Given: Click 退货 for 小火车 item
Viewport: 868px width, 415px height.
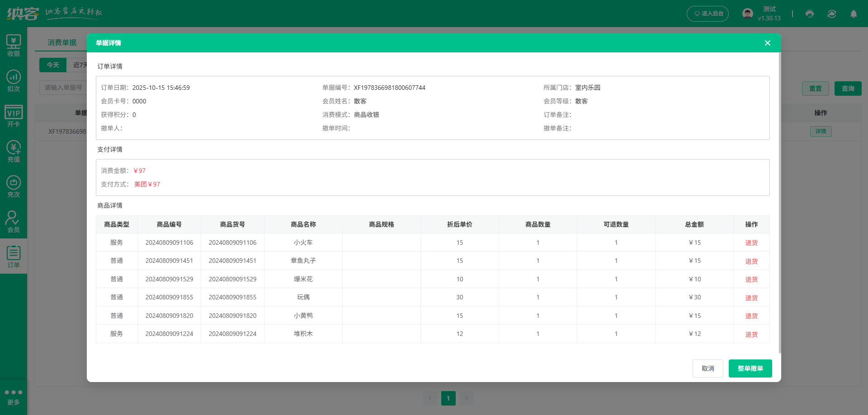Looking at the screenshot, I should (x=751, y=242).
